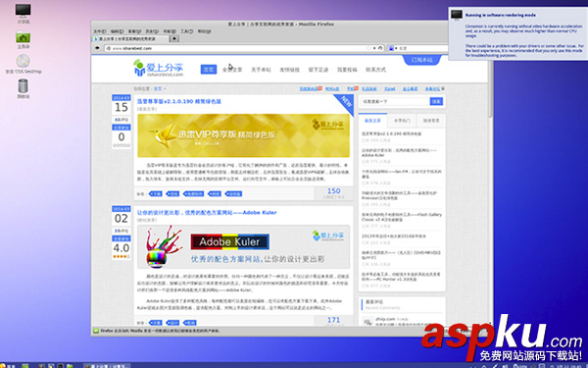Click Firefox back arrow button
The height and width of the screenshot is (368, 588).
pos(97,48)
